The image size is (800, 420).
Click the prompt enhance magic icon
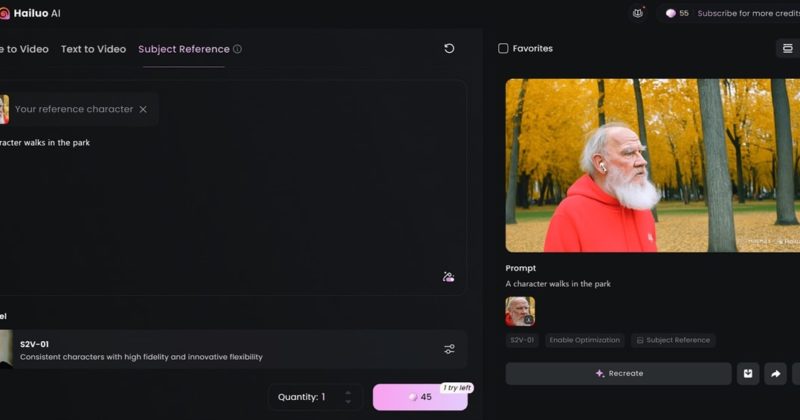[449, 277]
